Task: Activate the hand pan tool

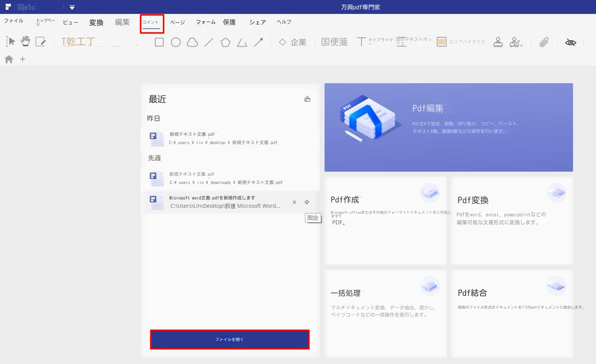Action: (x=25, y=41)
